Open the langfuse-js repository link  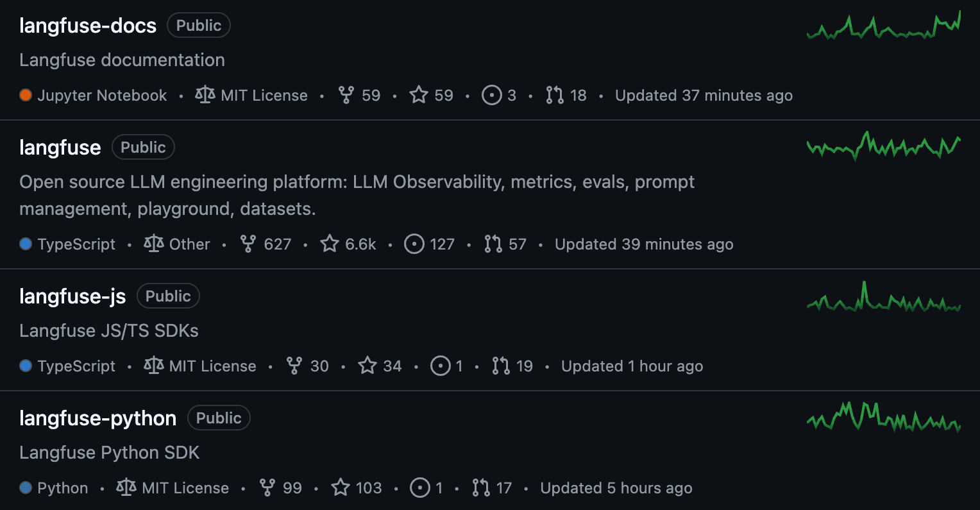pyautogui.click(x=72, y=296)
